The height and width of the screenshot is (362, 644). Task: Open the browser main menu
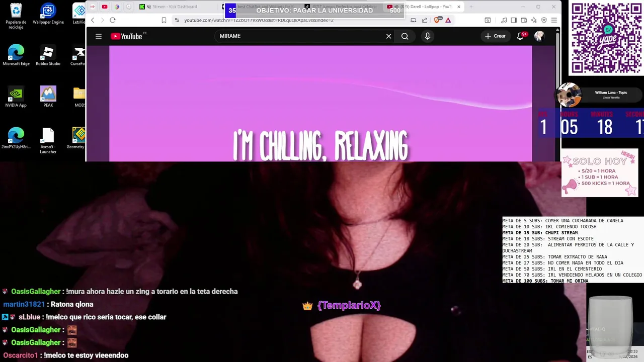click(x=554, y=20)
